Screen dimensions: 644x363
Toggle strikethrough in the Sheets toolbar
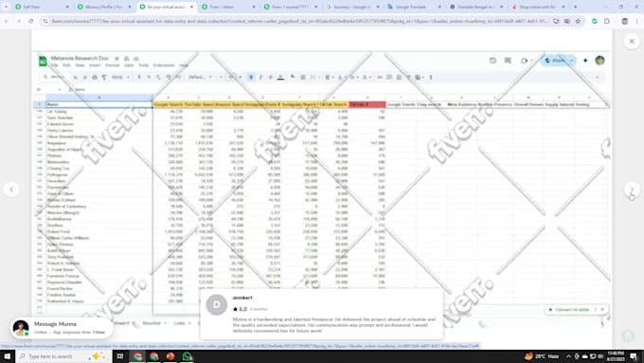pyautogui.click(x=270, y=78)
